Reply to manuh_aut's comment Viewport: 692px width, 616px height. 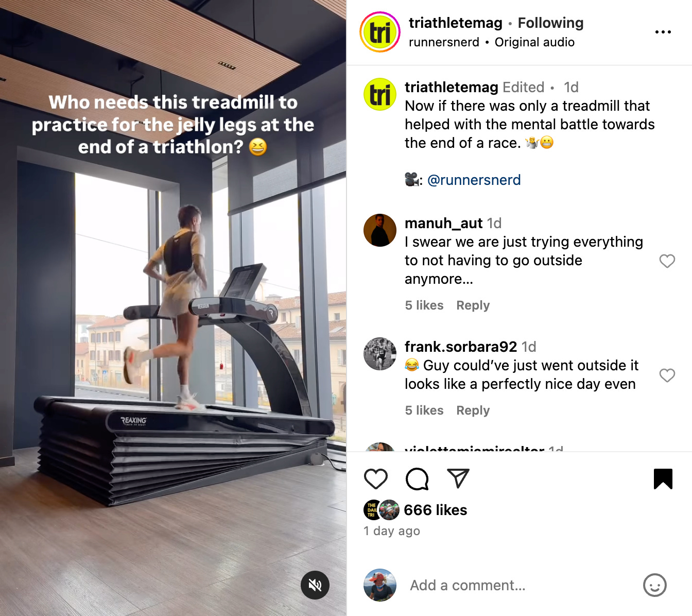tap(473, 305)
